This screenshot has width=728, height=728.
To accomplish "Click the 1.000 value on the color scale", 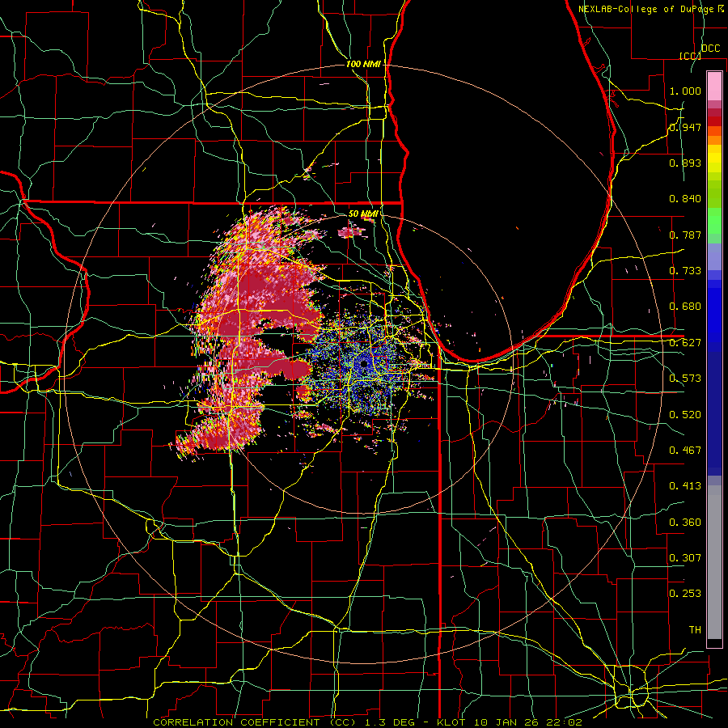I will click(685, 91).
